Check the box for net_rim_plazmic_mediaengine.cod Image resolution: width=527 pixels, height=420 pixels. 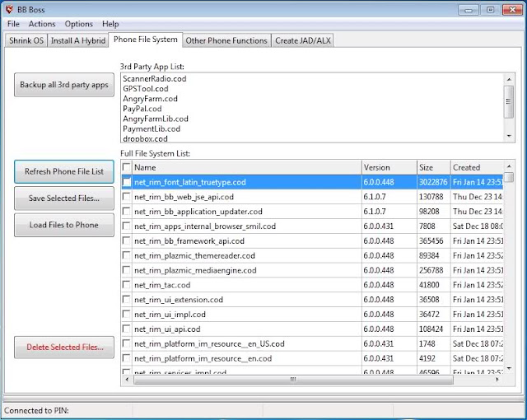126,270
